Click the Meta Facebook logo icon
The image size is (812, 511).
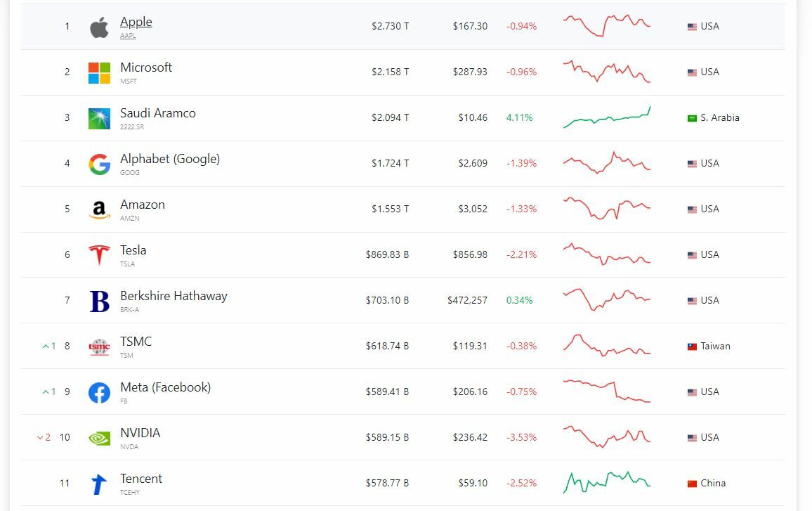pyautogui.click(x=99, y=392)
